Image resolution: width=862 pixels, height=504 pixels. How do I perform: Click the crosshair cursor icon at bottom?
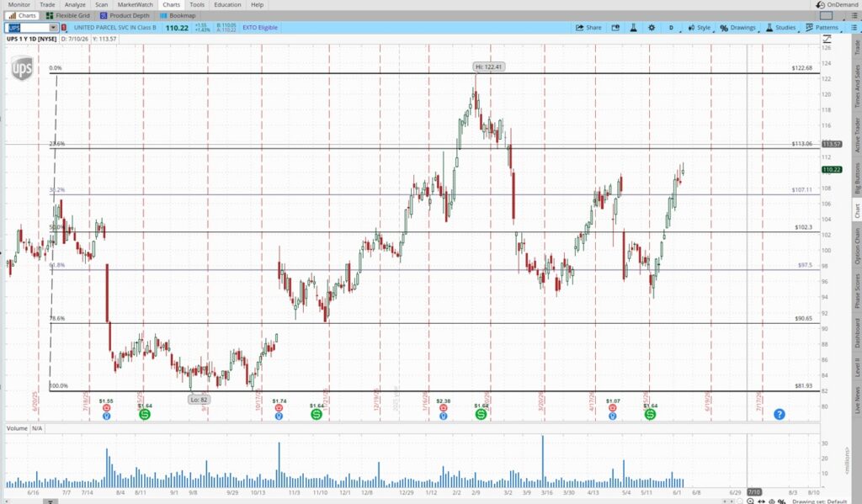(772, 501)
